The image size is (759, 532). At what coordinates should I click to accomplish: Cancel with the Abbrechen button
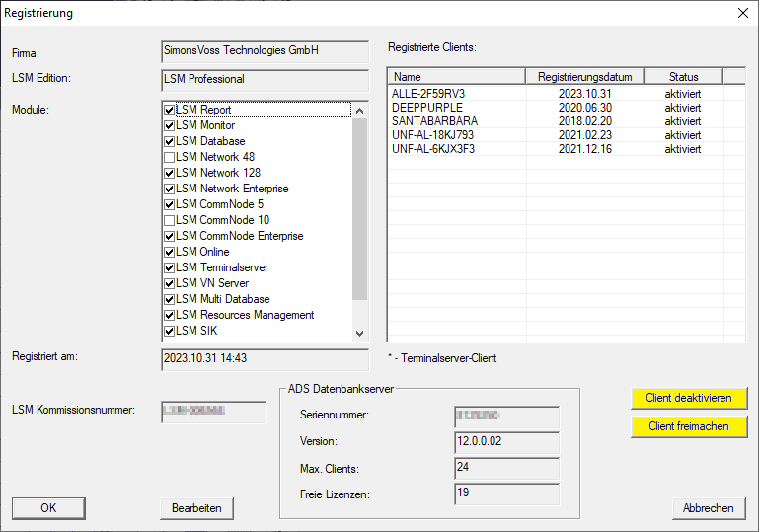(x=708, y=508)
